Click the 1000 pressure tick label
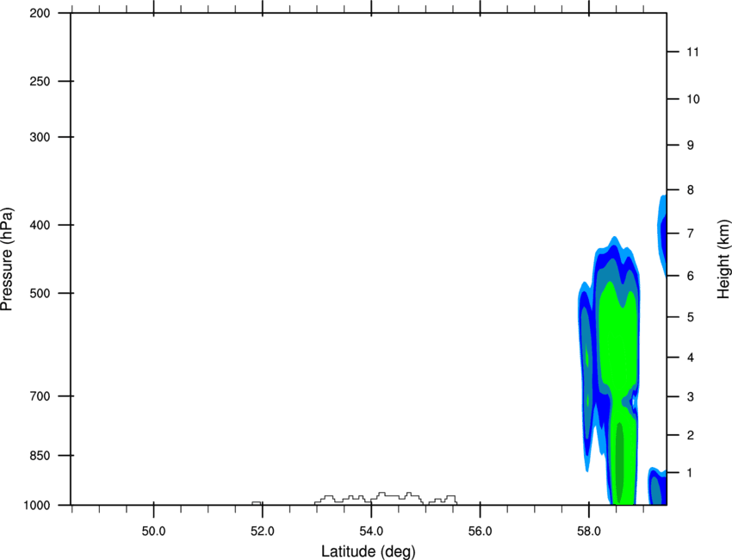Screen dimensions: 732x560 37,506
